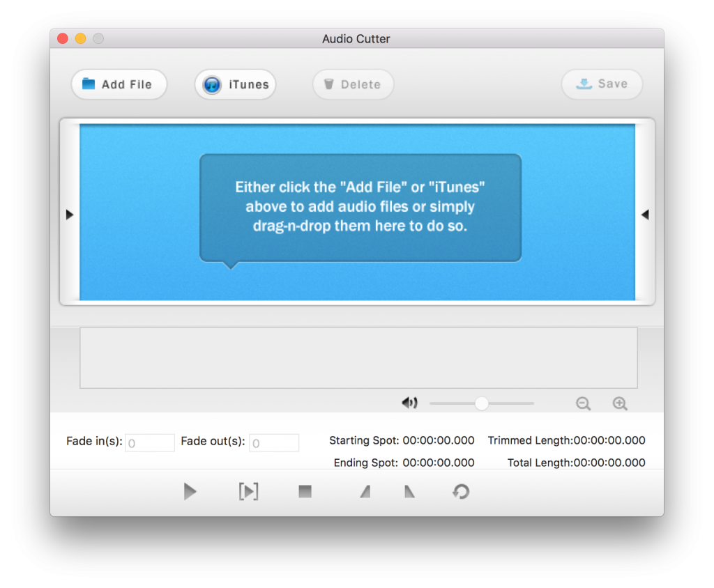Apply fade-in using the rising triangle icon
This screenshot has width=714, height=588.
click(365, 492)
